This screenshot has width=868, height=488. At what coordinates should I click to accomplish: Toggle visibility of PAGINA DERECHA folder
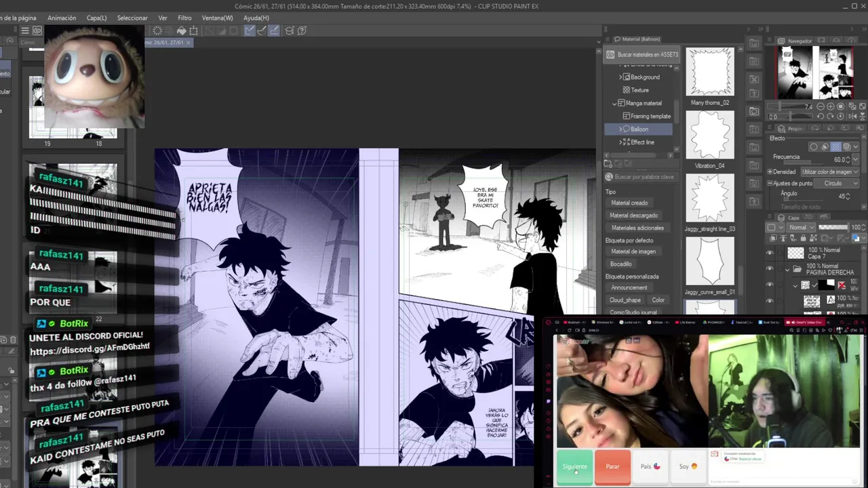pyautogui.click(x=770, y=268)
